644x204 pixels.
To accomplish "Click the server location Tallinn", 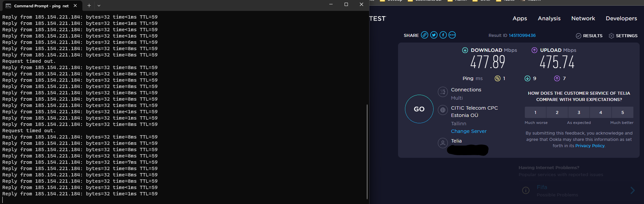I will click(458, 124).
